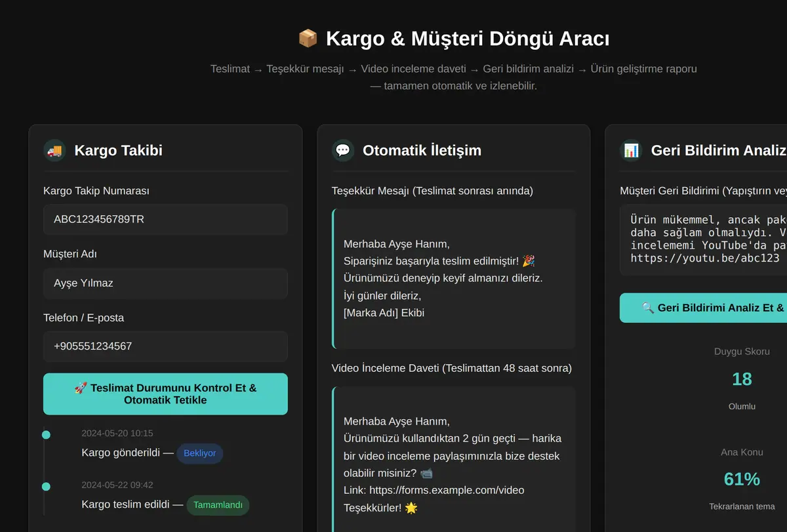
Task: Click the Geri Bildirimi Analiz Et button
Action: pyautogui.click(x=703, y=308)
